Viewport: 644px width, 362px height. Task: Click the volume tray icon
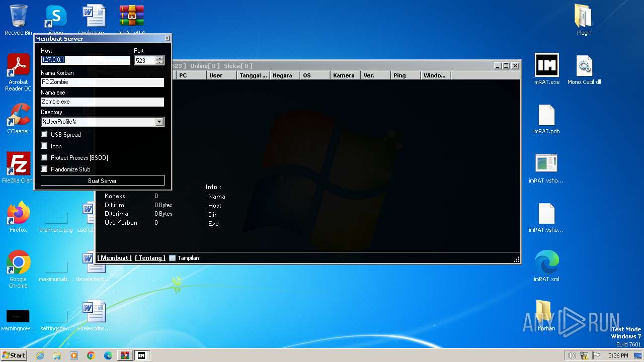click(572, 355)
